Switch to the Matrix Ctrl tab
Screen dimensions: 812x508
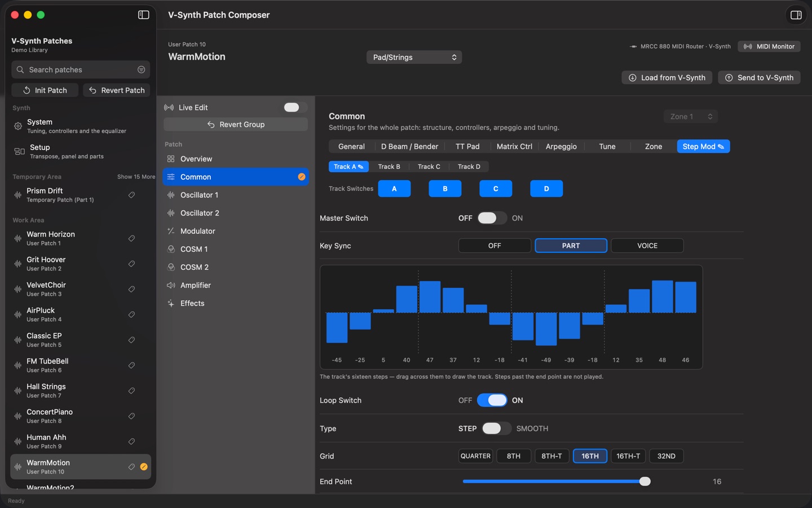(x=514, y=146)
